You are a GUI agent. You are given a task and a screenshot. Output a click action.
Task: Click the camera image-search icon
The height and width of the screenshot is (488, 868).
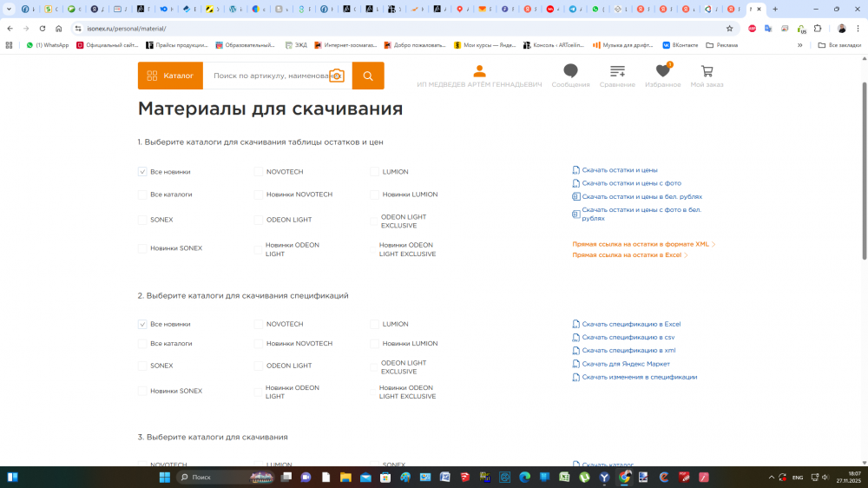coord(337,76)
